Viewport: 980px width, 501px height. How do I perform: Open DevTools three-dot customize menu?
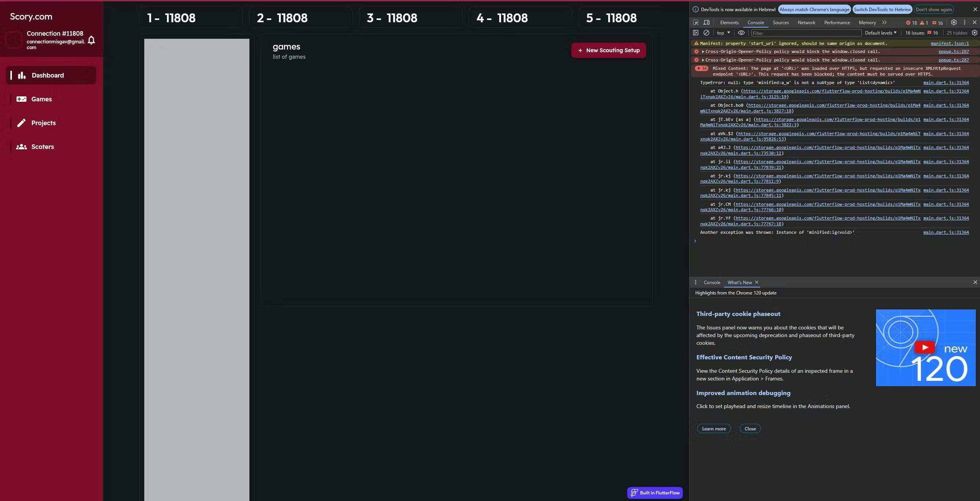click(965, 23)
